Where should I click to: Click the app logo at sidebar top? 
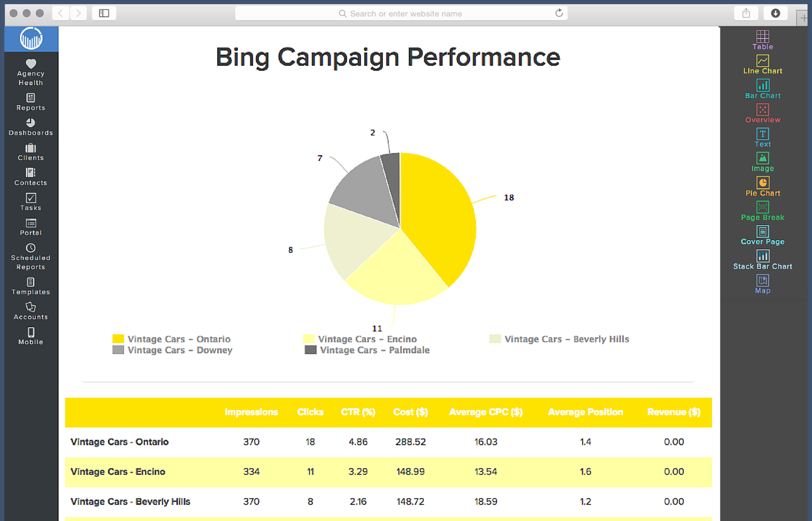pos(31,38)
